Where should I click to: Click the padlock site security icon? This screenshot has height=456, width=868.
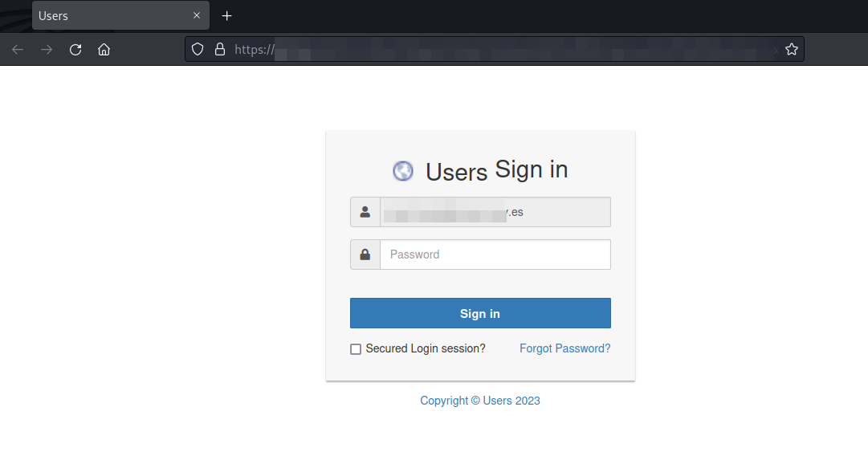click(x=219, y=50)
